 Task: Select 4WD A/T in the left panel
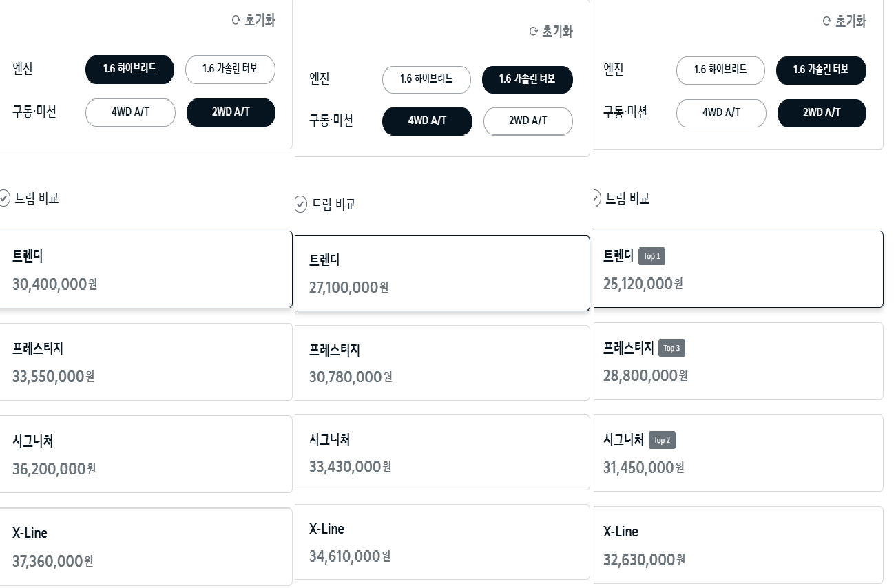tap(130, 113)
